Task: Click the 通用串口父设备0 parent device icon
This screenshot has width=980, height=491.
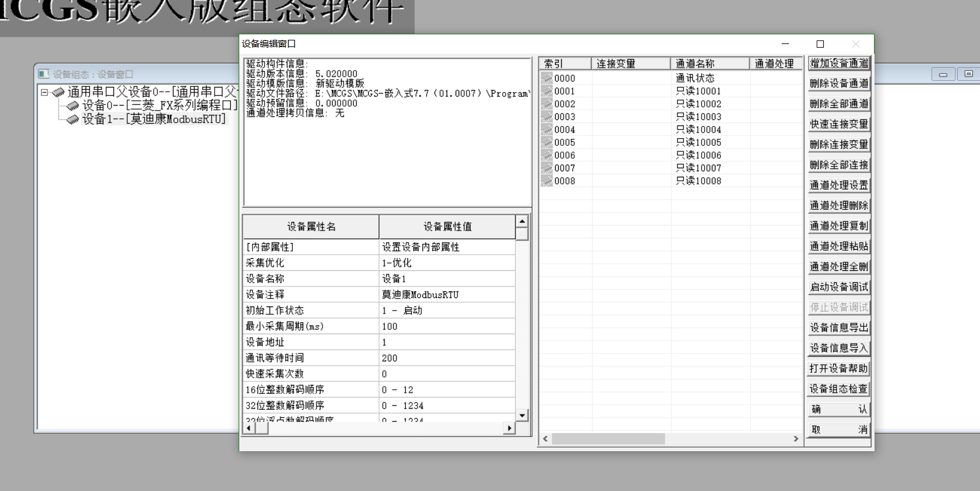Action: tap(58, 92)
